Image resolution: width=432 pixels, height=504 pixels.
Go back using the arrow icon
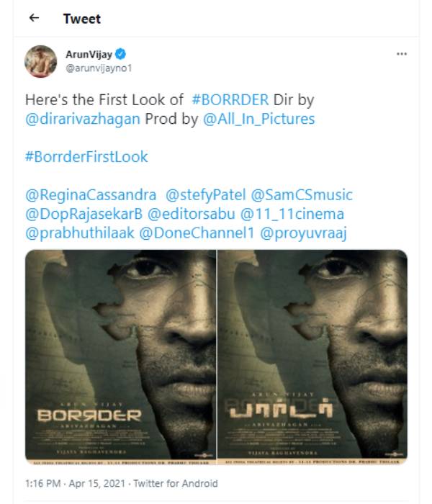tap(34, 18)
